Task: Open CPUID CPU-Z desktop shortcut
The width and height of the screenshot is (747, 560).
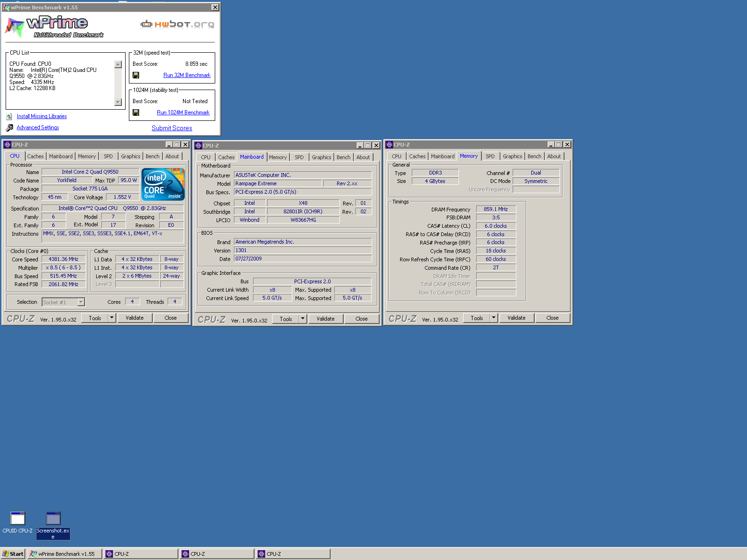Action: point(18,522)
